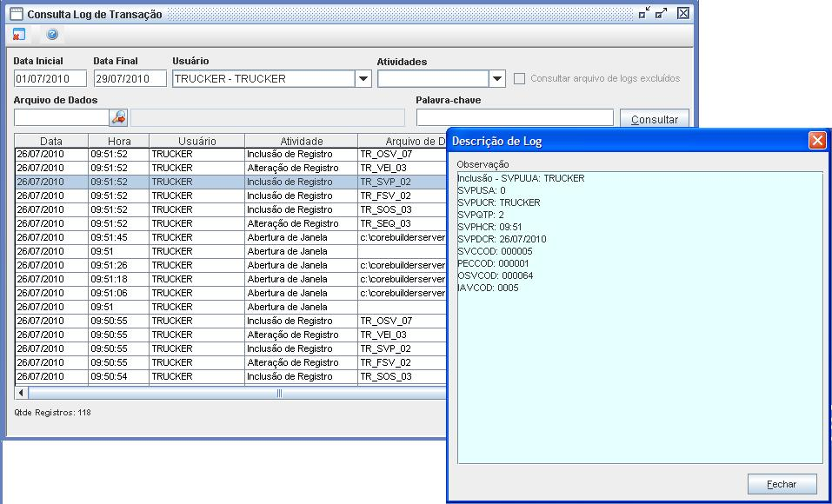Minimize the Consulta Log de Transação window
Image resolution: width=832 pixels, height=504 pixels.
643,14
